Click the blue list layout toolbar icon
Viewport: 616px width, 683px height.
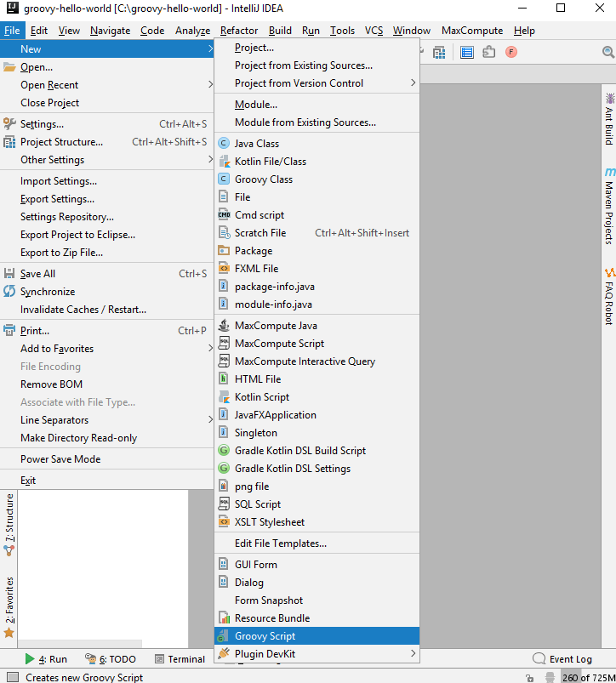[x=466, y=52]
